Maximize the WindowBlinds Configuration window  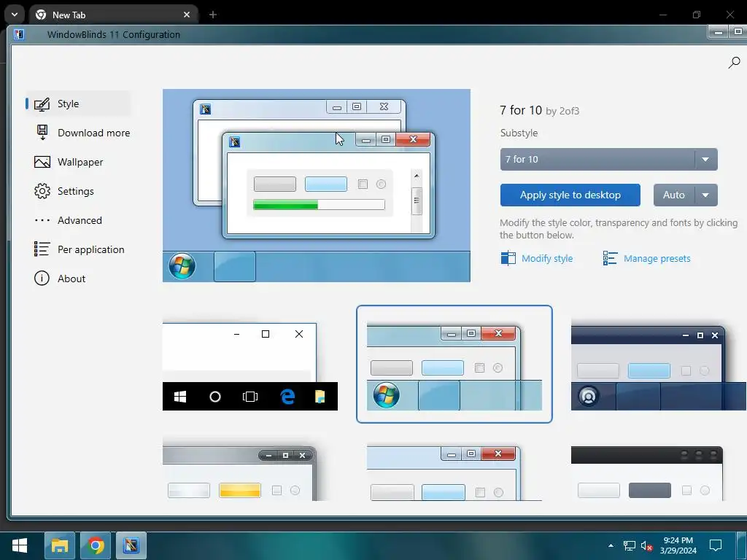[x=738, y=32]
